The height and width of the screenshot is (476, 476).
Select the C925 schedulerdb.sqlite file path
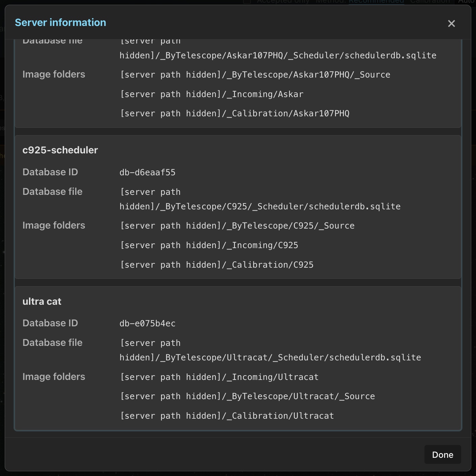(x=260, y=199)
